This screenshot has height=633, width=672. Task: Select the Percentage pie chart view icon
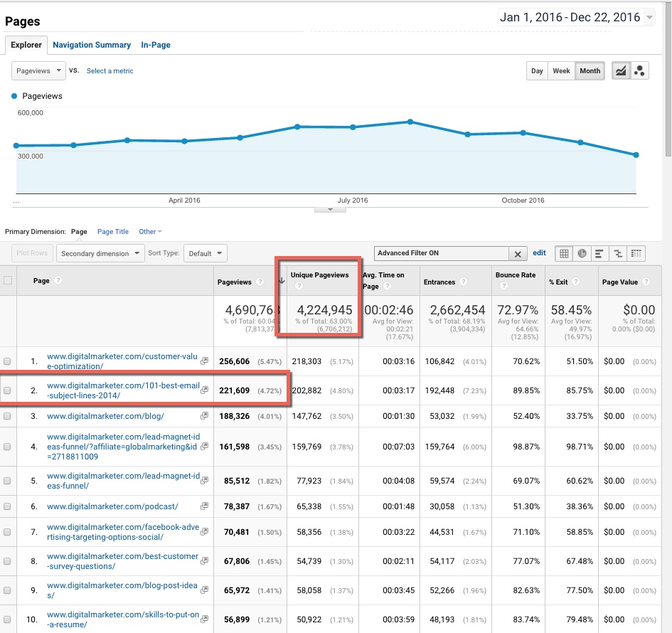[x=582, y=253]
